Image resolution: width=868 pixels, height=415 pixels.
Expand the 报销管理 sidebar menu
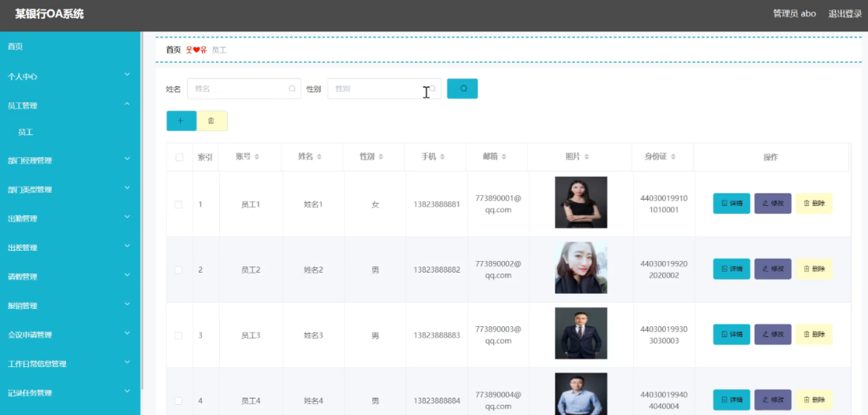70,306
